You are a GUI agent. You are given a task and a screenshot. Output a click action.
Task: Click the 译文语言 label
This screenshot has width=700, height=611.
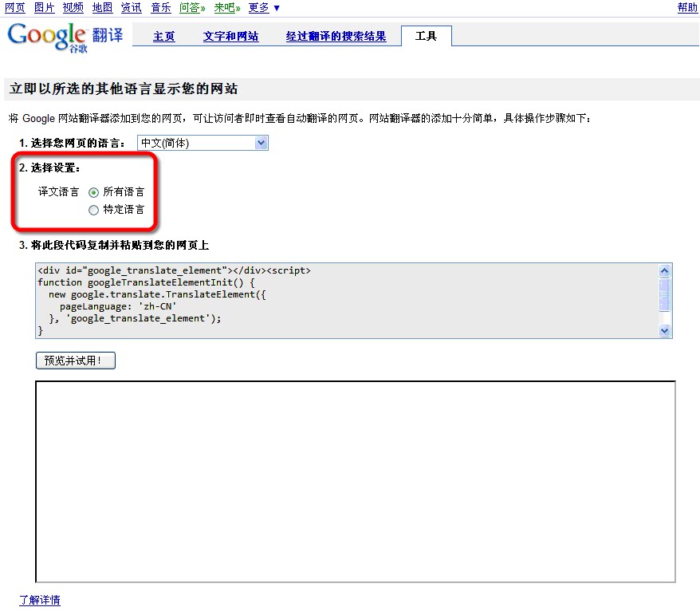pyautogui.click(x=58, y=192)
